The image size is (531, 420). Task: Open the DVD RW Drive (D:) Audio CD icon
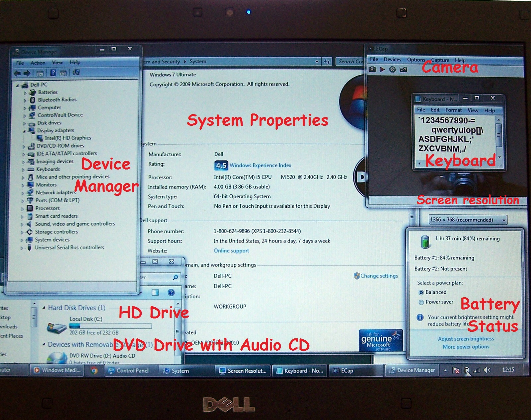(57, 358)
